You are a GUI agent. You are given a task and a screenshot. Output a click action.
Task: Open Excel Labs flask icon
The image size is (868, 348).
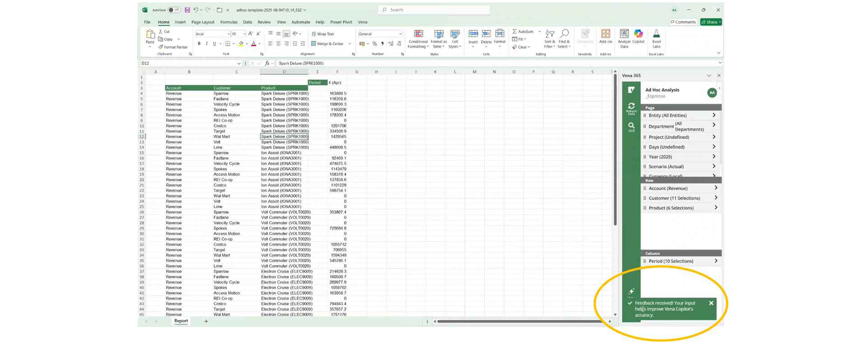coord(656,34)
